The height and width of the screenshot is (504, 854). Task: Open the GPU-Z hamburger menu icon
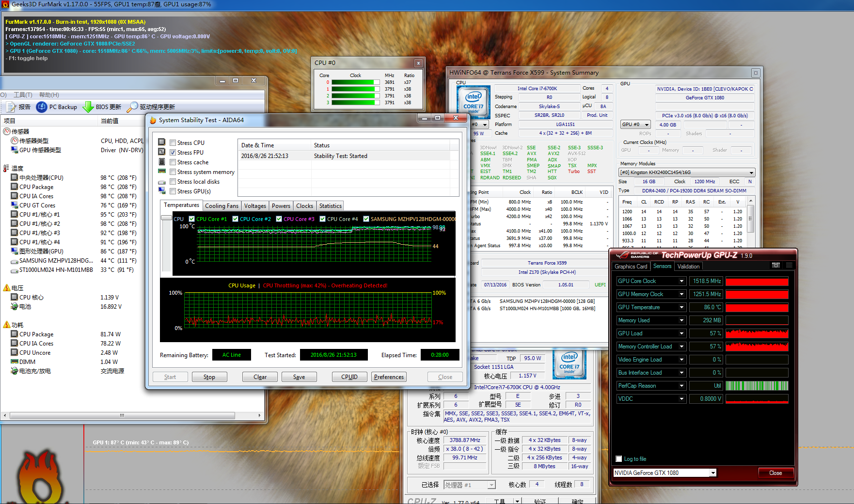pos(789,266)
